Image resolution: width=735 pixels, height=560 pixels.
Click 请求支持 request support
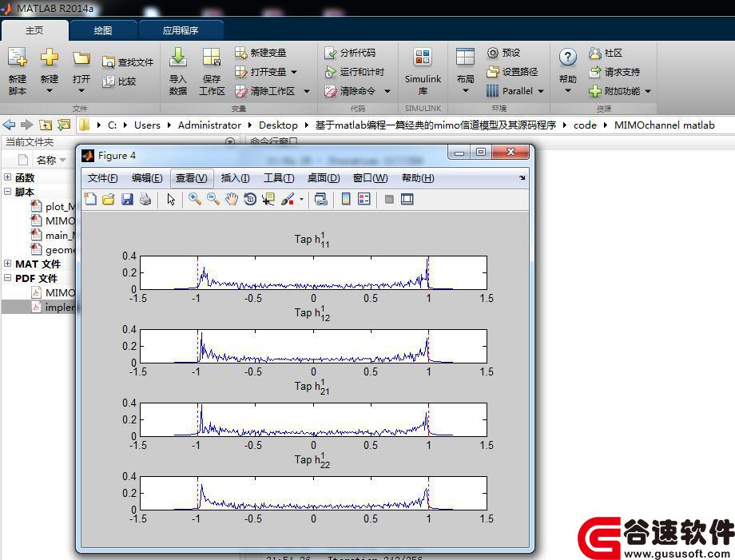614,72
